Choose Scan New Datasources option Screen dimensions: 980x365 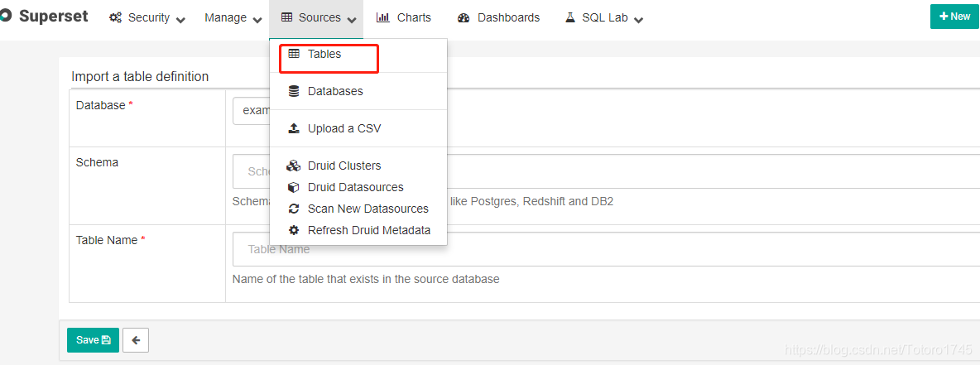[358, 209]
